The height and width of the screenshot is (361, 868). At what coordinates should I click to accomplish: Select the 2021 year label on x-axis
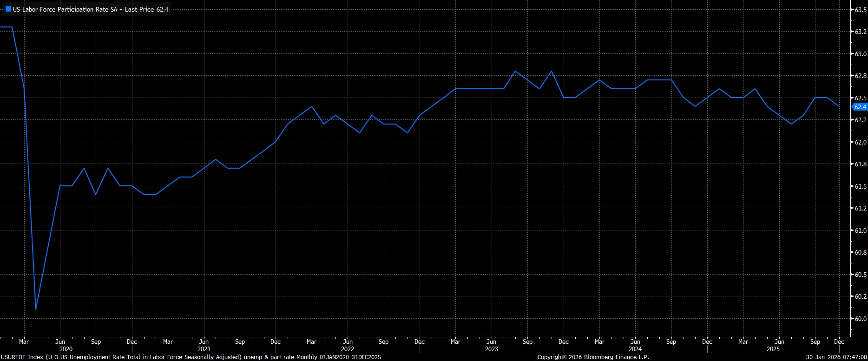204,349
